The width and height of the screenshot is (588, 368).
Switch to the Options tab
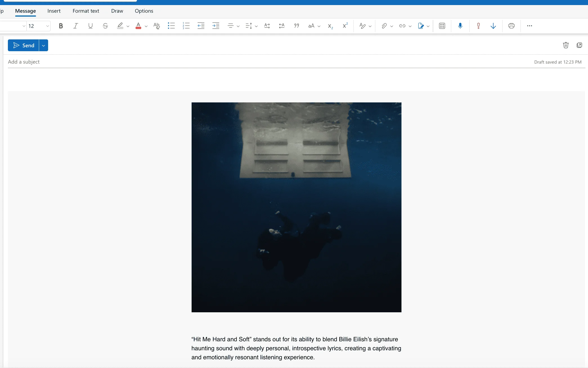[x=144, y=11]
